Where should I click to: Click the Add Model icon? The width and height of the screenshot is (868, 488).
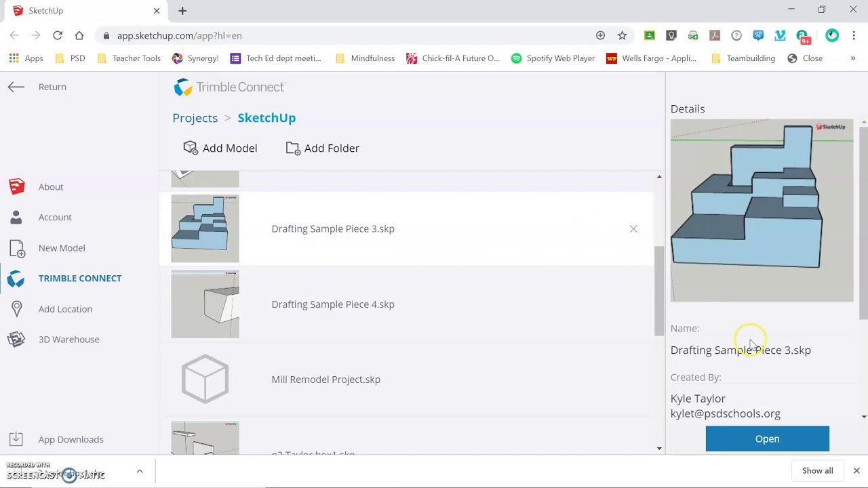point(191,148)
